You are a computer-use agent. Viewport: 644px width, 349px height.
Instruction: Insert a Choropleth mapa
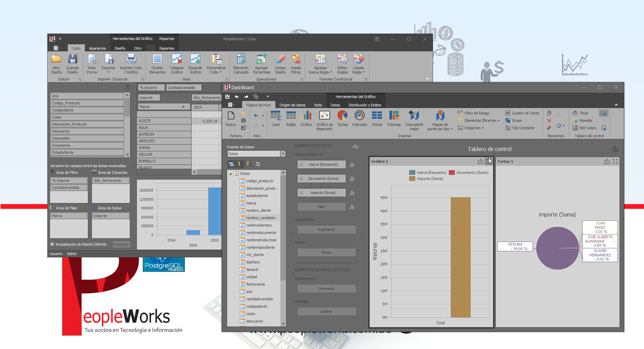pyautogui.click(x=414, y=121)
